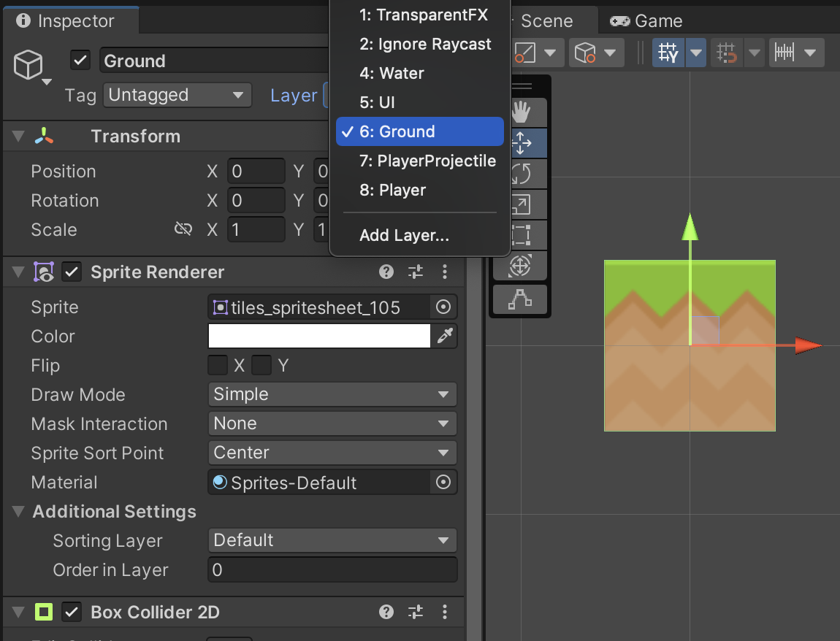This screenshot has height=641, width=840.
Task: Open Box Collider 2D more options menu
Action: tap(445, 612)
